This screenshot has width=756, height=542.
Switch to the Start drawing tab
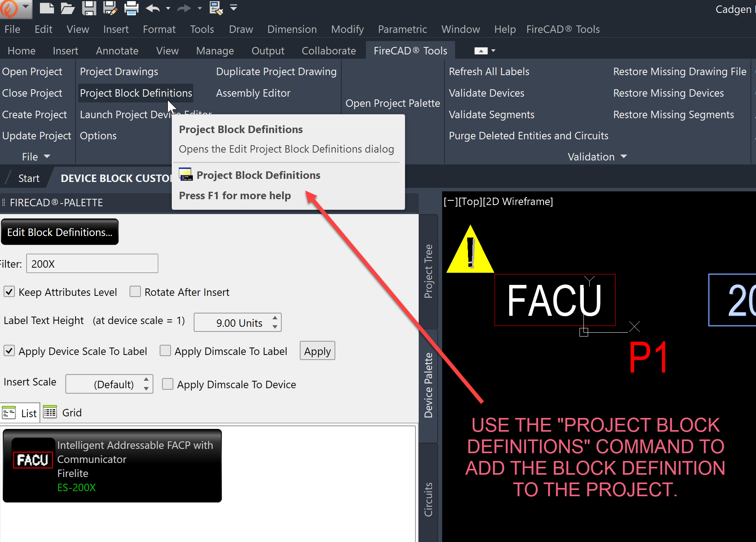click(29, 178)
